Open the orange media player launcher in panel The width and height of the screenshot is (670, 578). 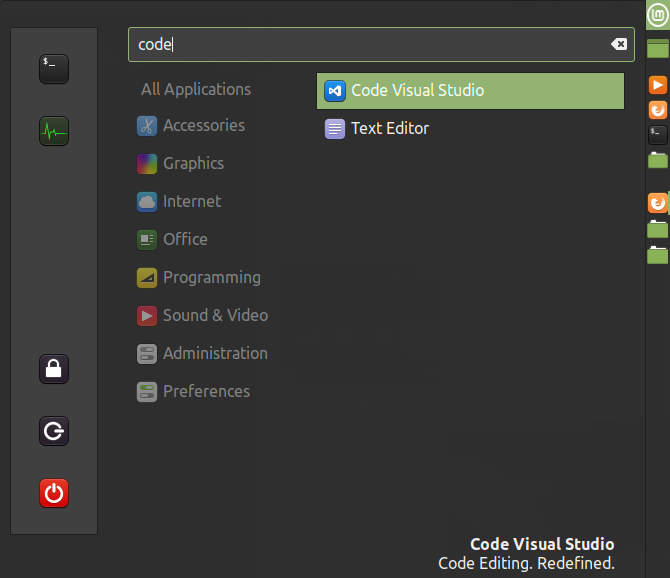[x=658, y=85]
